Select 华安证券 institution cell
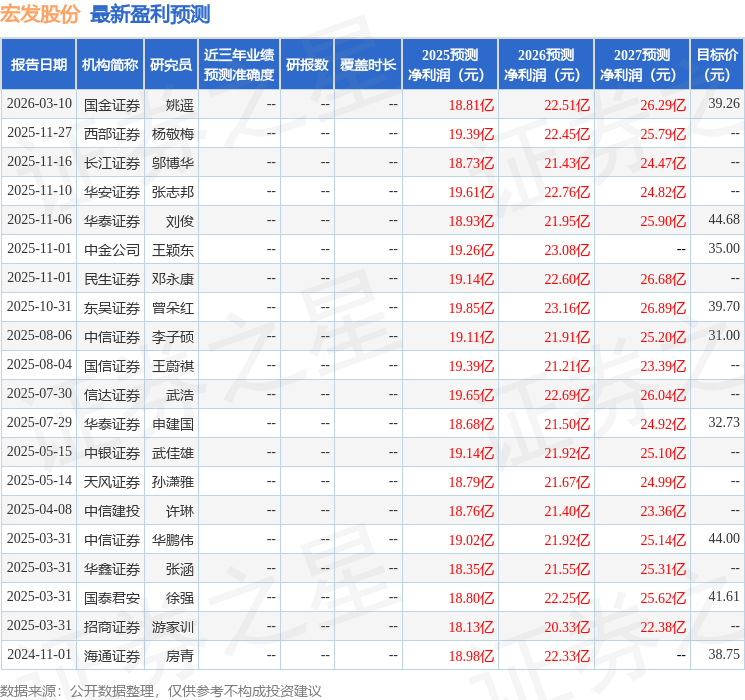Screen dimensions: 745x700 click(x=112, y=192)
